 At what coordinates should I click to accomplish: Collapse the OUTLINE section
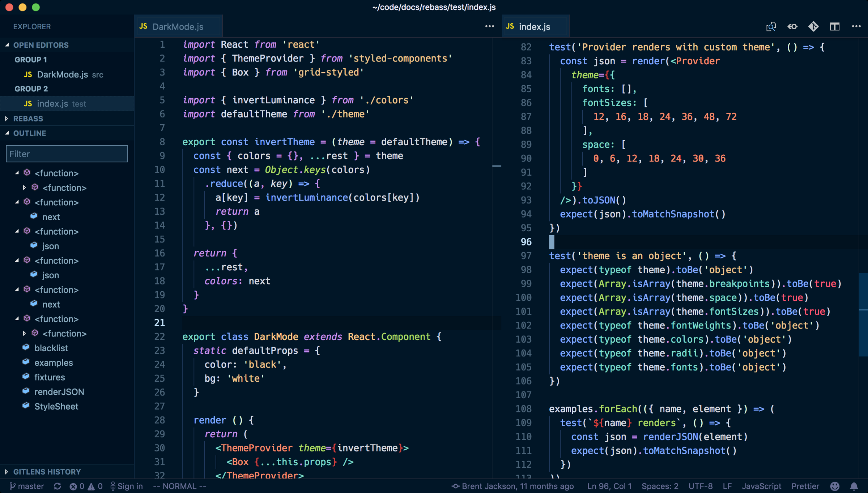click(x=30, y=133)
